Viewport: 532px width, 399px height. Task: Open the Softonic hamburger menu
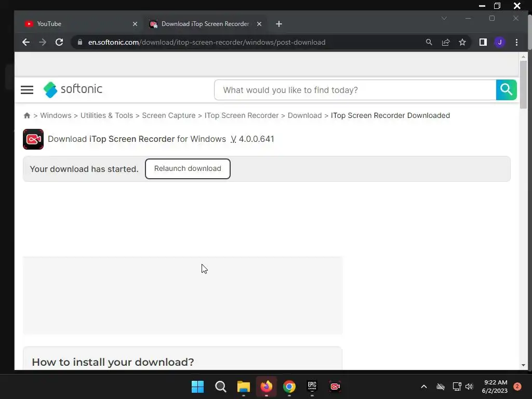click(27, 90)
